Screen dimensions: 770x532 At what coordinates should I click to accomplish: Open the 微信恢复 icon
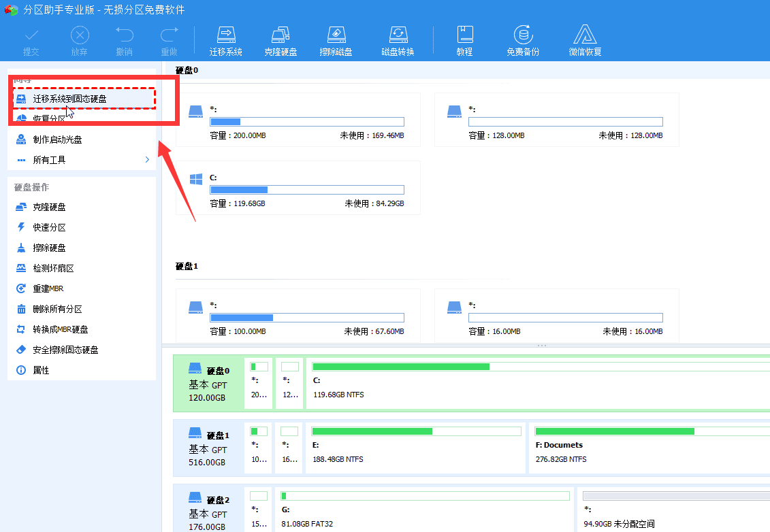(x=585, y=41)
